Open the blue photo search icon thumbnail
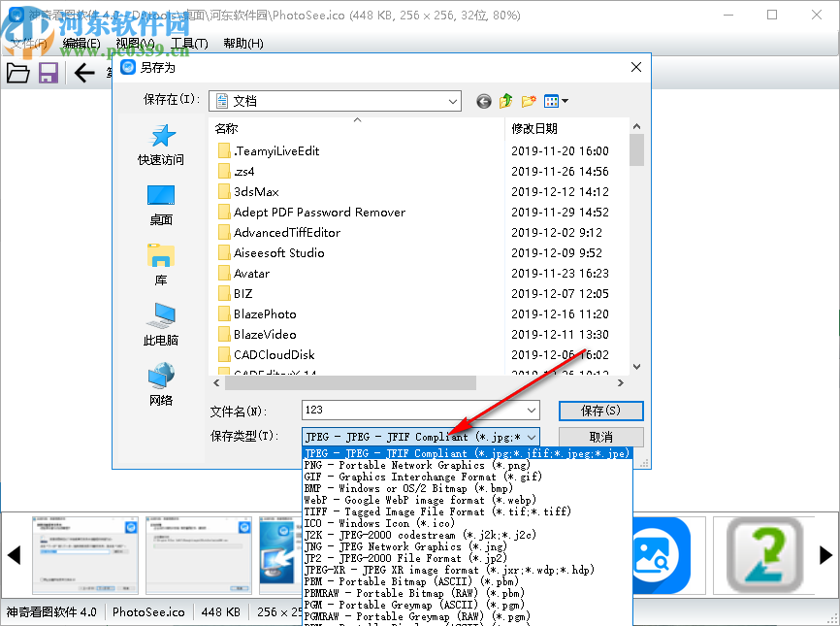This screenshot has width=840, height=626. coord(662,555)
